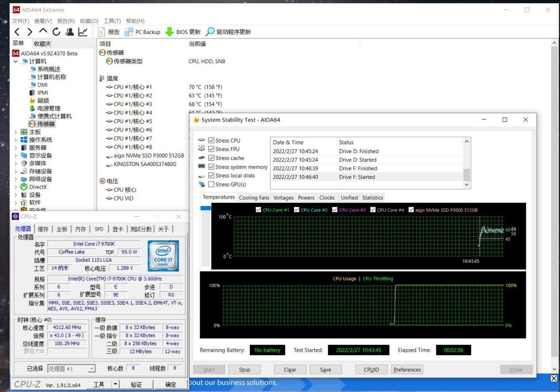Viewport: 560px width, 392px height.
Task: Expand the 显示设备 tree node
Action: 16,155
